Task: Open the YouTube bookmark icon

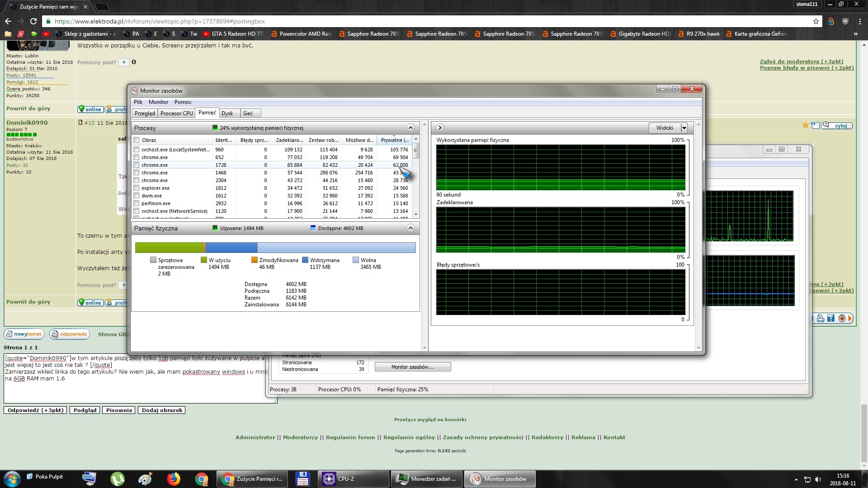Action: tap(46, 34)
